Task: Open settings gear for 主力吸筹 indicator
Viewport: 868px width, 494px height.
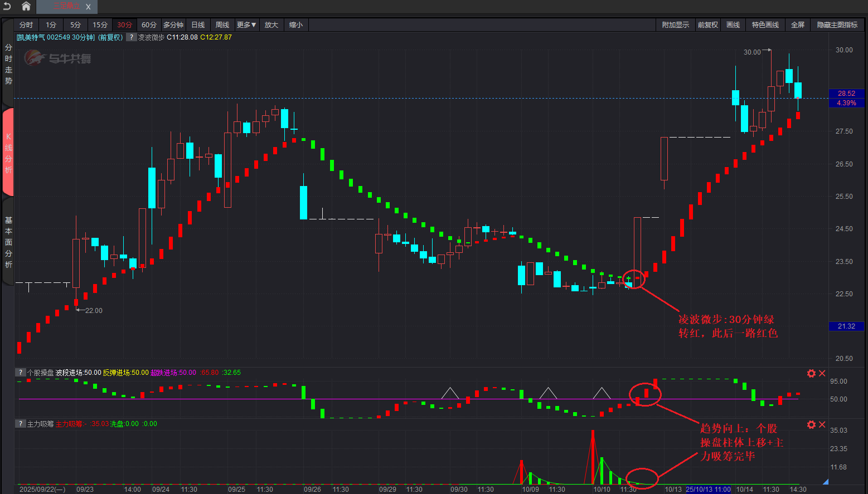Action: 811,424
